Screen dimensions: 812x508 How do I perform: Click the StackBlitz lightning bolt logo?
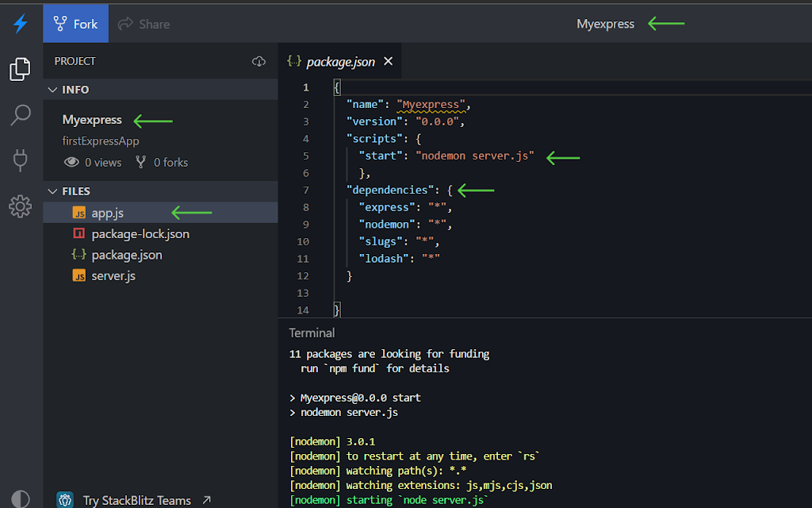21,23
